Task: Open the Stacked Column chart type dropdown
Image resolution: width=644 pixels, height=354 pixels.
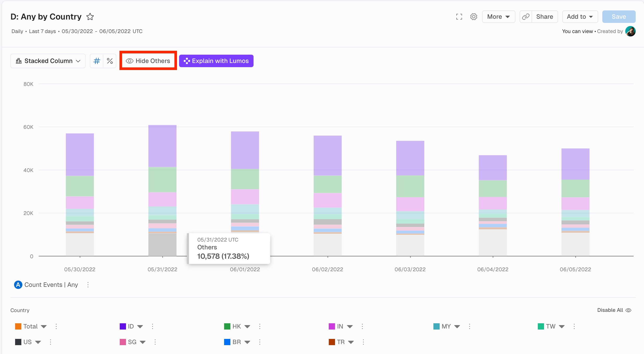Action: [x=48, y=61]
